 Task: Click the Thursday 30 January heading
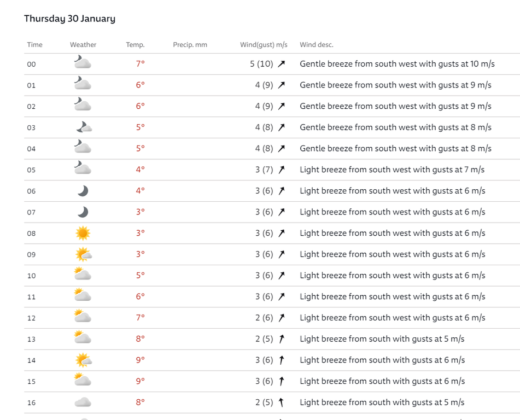[x=69, y=19]
